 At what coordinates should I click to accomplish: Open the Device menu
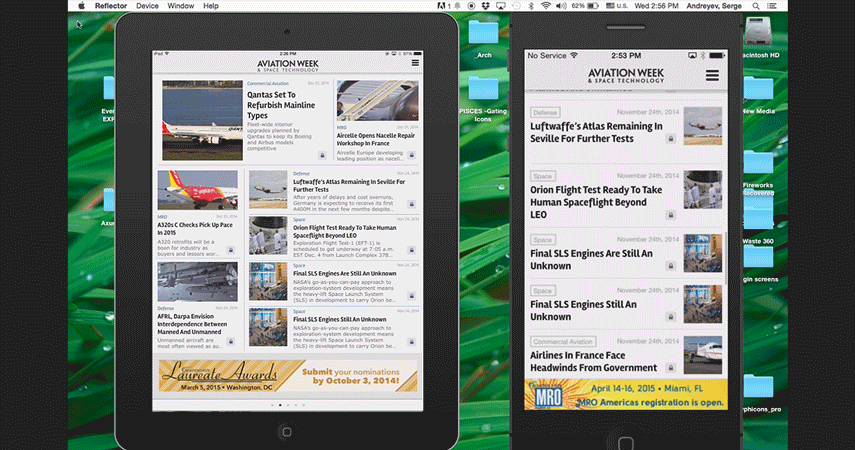pos(147,6)
